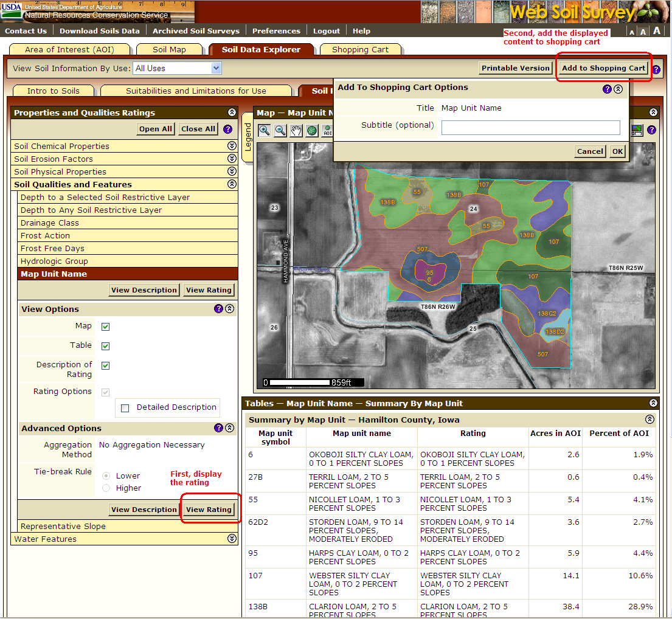
Task: Open the Preferences menu item
Action: 276,31
